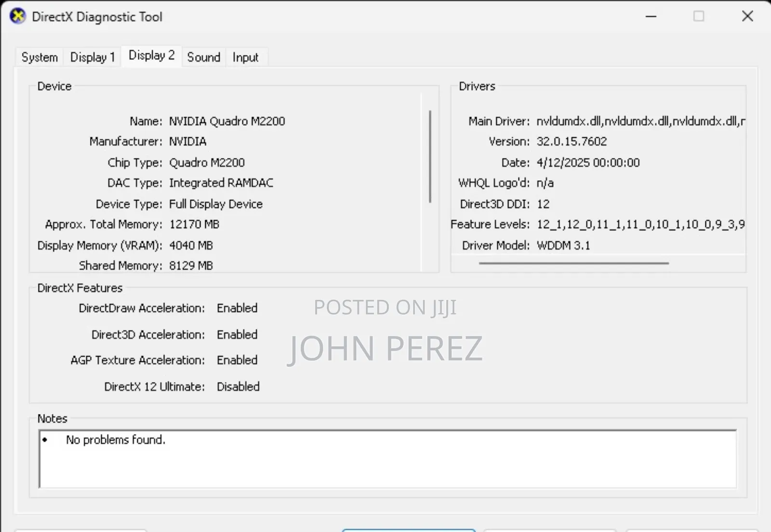Click the Device Type label
Screen dimensions: 771x532
[x=129, y=204]
